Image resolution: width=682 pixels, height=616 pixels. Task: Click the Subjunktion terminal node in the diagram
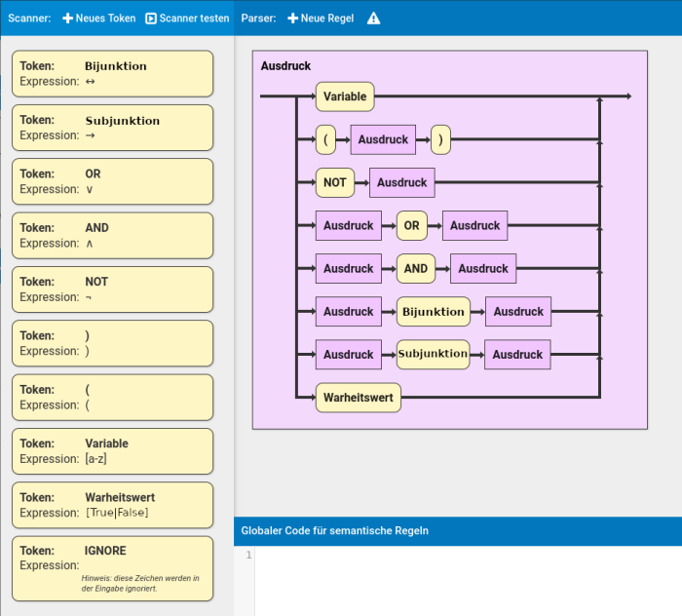434,355
